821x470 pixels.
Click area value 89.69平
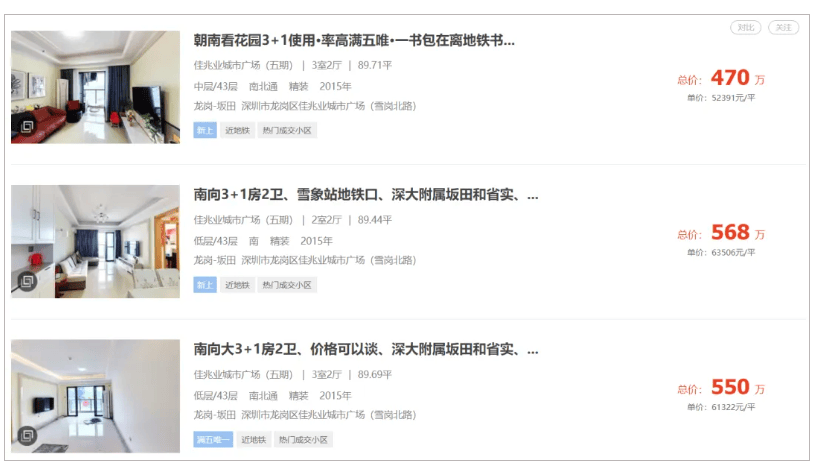[375, 375]
